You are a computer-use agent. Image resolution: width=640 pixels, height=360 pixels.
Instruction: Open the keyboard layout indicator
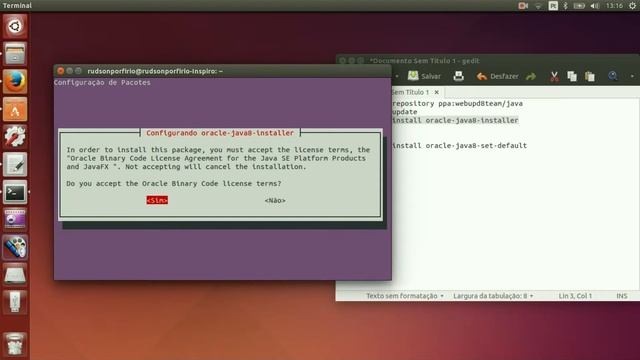click(x=553, y=6)
